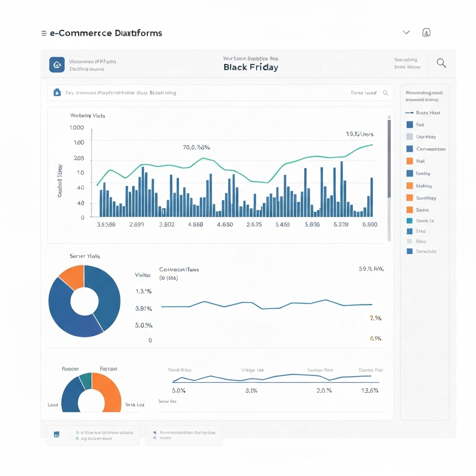Click the large magnifier search icon in header
This screenshot has width=476, height=476.
[441, 63]
